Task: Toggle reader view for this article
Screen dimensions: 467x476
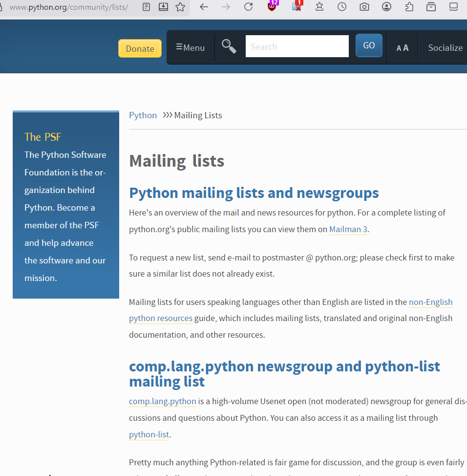Action: (146, 7)
